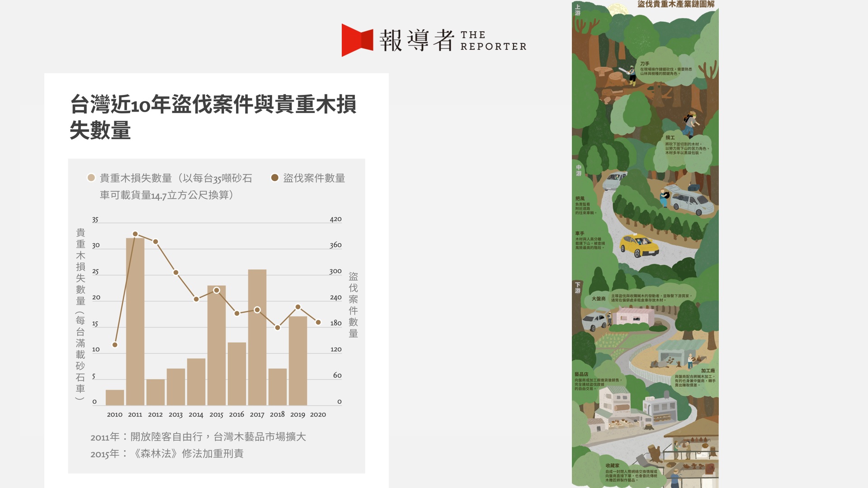Click the 報導者 THE REPORTER text
The height and width of the screenshot is (488, 868).
453,40
